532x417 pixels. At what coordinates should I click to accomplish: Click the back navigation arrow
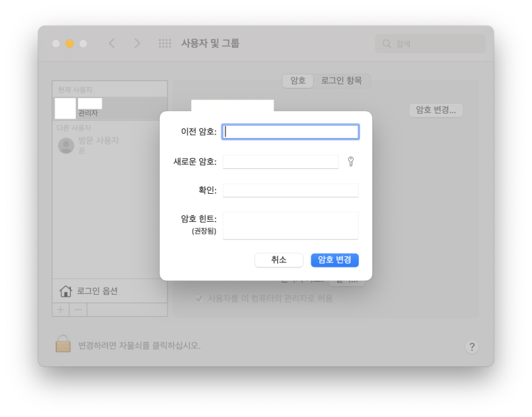112,44
